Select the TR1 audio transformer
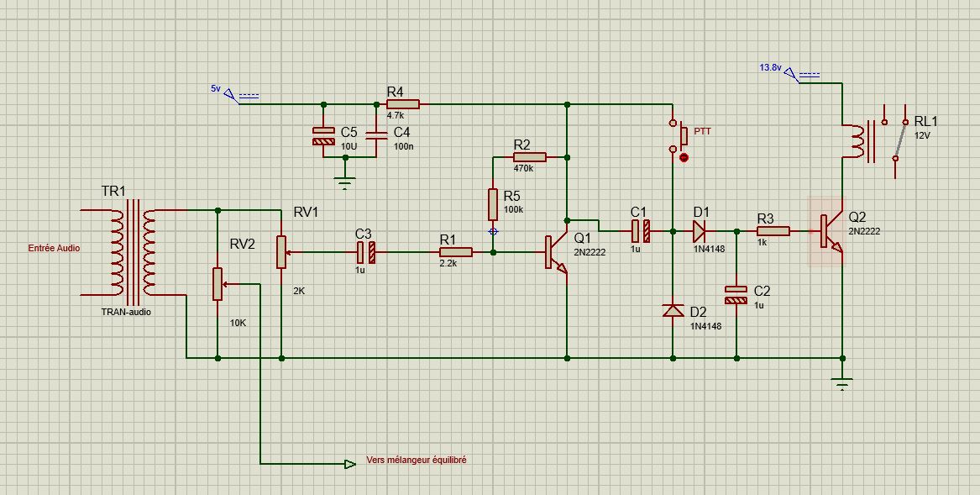 [x=133, y=251]
